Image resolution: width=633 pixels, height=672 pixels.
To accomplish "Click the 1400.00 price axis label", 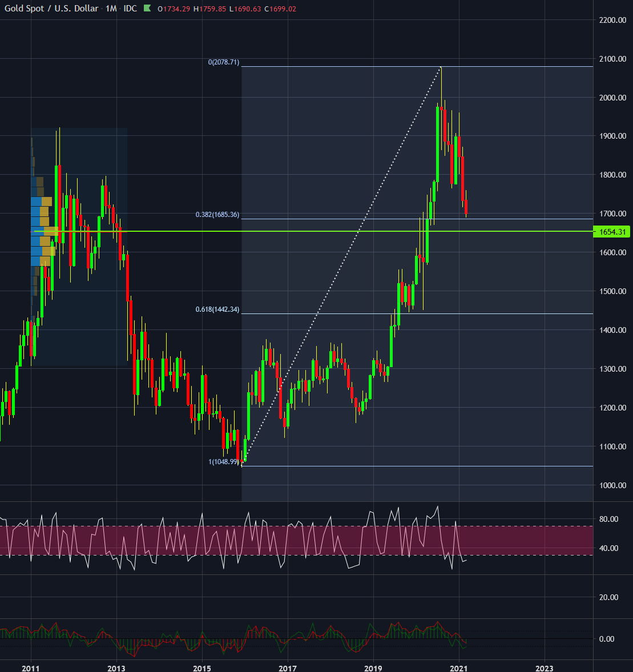I will (612, 330).
